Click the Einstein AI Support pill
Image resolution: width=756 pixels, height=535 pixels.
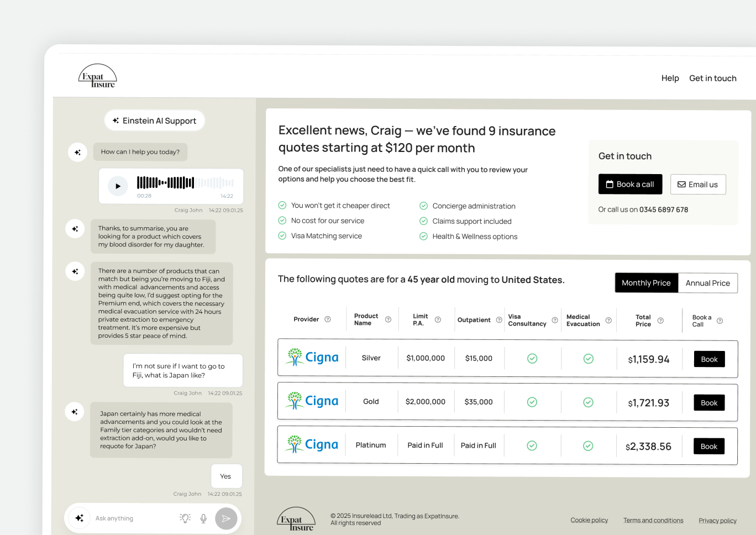(154, 120)
